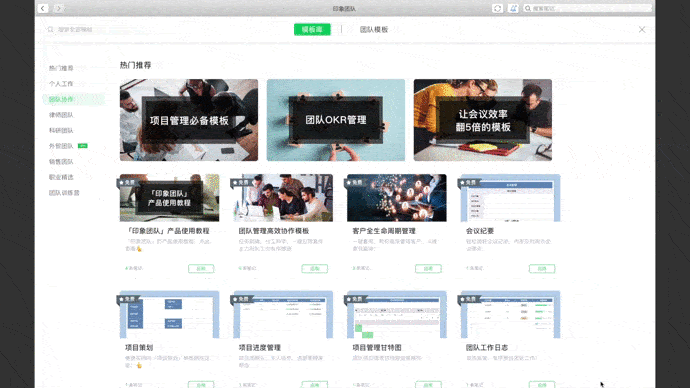
Task: Click the 免费 badge on 项目策划
Action: (128, 299)
